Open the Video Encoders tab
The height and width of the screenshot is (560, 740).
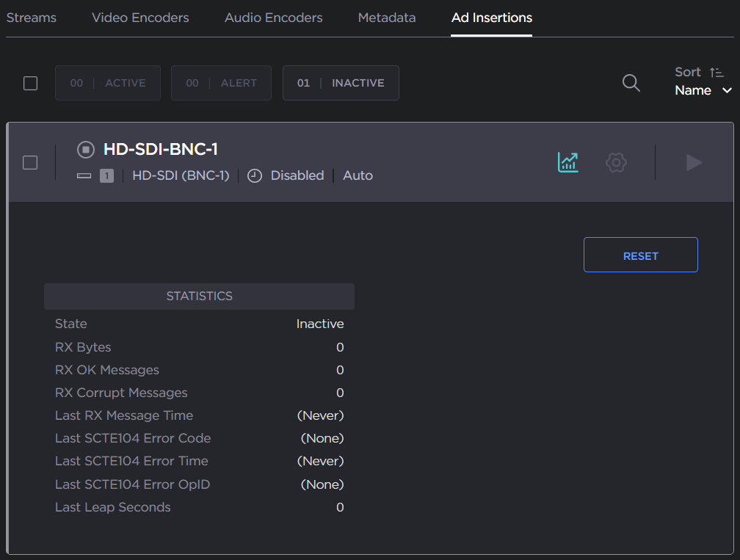pos(140,18)
